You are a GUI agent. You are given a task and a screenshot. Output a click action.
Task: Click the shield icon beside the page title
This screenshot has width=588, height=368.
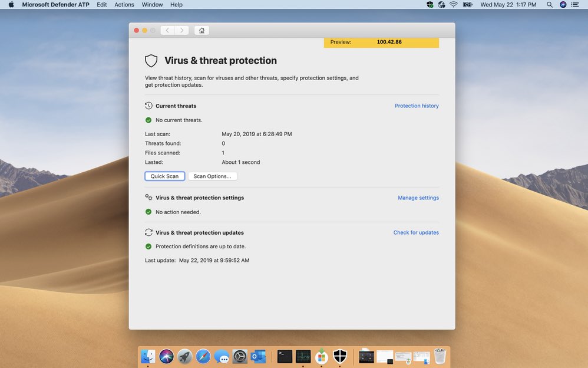[151, 60]
